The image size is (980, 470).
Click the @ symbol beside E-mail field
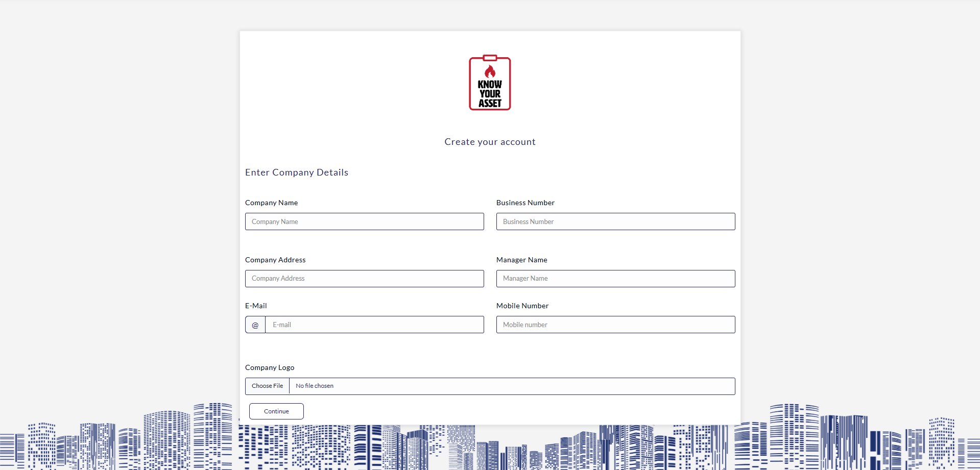[255, 325]
